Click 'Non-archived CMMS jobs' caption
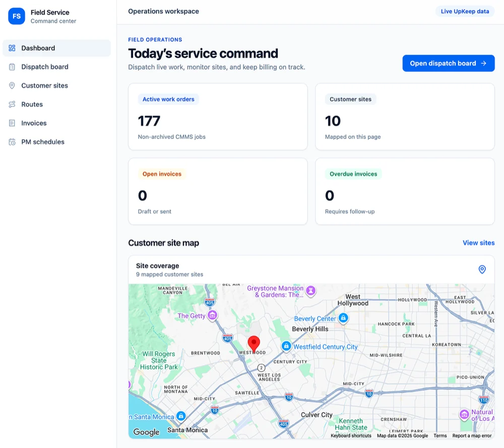The width and height of the screenshot is (504, 448). [172, 137]
